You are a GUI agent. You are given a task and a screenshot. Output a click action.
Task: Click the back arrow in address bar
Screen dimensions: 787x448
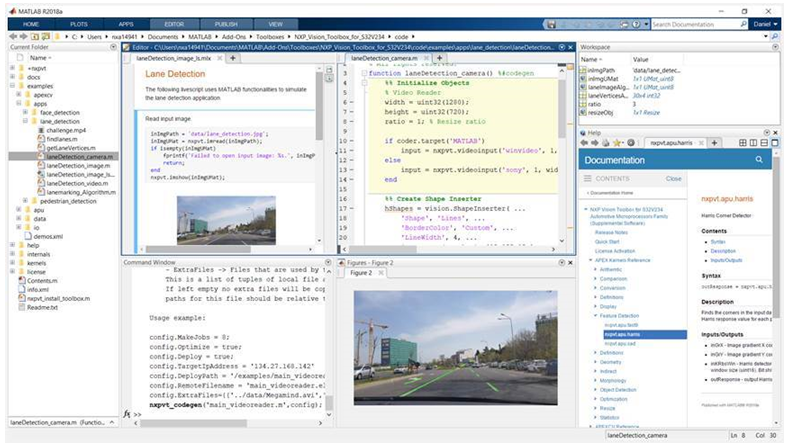(x=13, y=37)
